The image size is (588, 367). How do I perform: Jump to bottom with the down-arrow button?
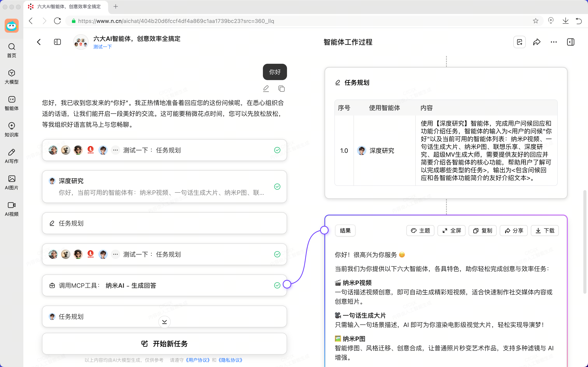(164, 322)
